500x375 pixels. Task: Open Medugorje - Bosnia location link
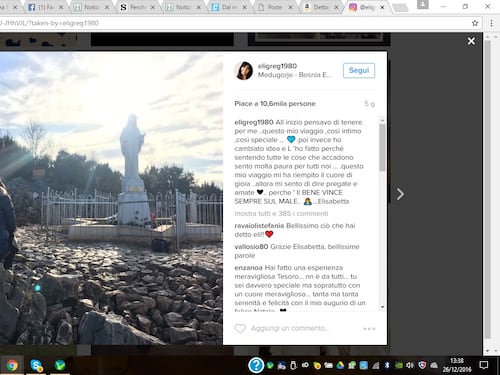(x=295, y=75)
